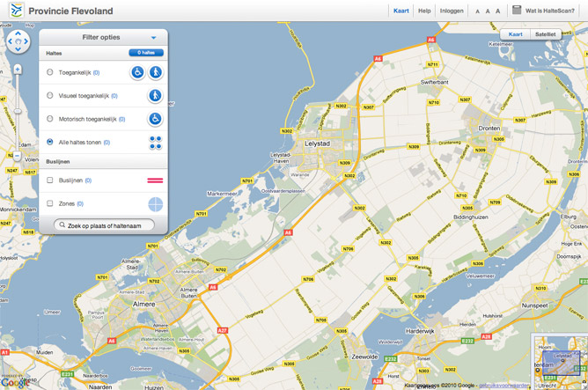The image size is (588, 390).
Task: Open the Inloggen menu item
Action: pos(452,11)
